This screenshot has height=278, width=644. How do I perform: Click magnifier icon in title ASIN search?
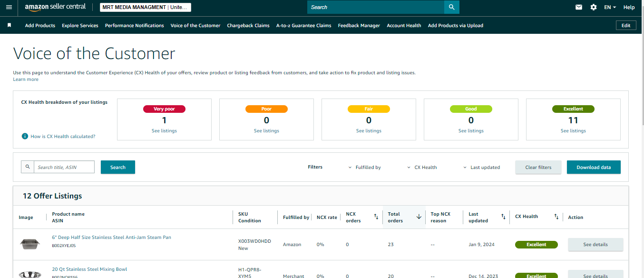[28, 167]
